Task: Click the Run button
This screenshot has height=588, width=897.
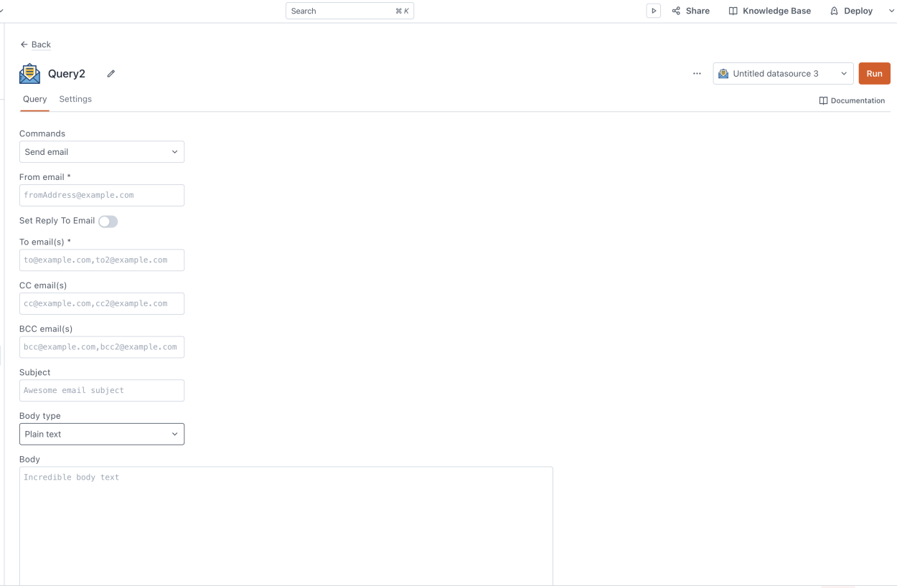Action: click(x=874, y=73)
